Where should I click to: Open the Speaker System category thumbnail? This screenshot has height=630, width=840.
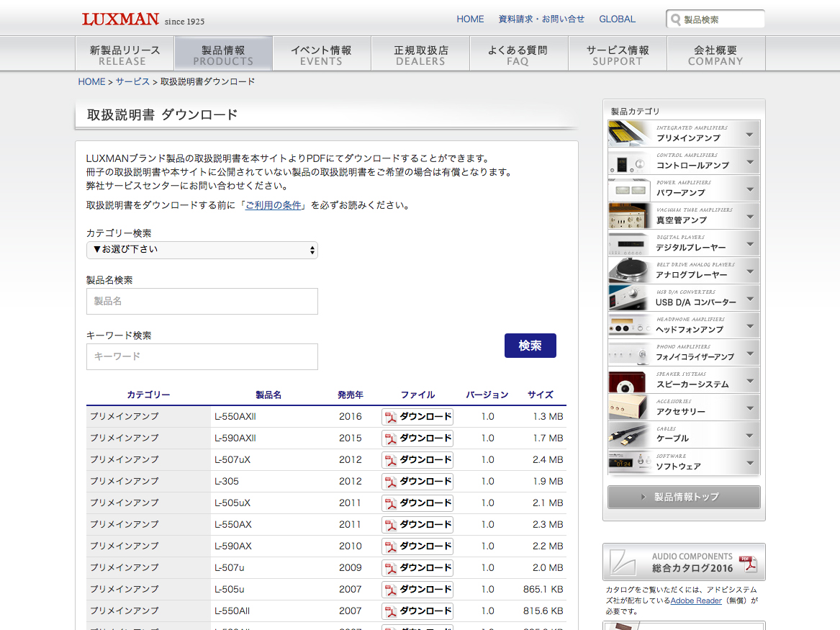tap(631, 380)
